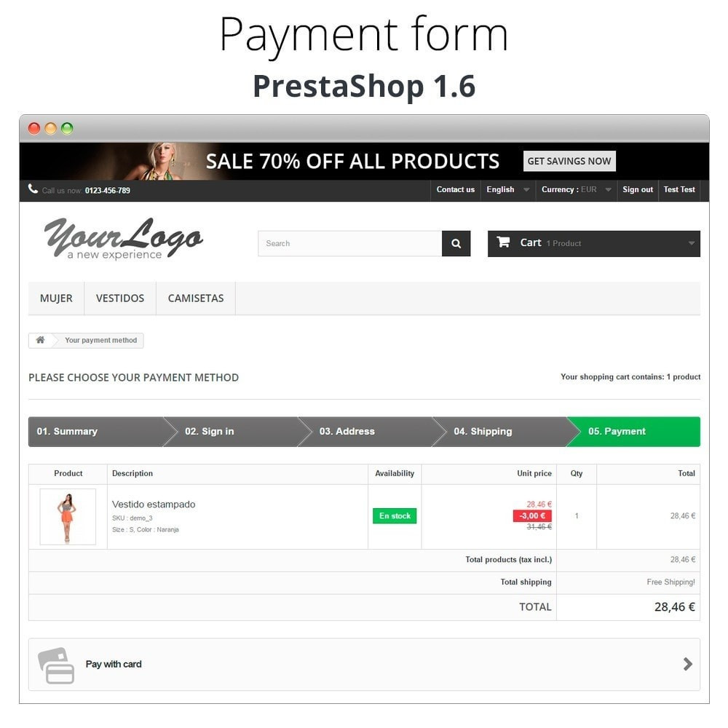This screenshot has width=728, height=728.
Task: Expand the English language dropdown
Action: pyautogui.click(x=507, y=190)
